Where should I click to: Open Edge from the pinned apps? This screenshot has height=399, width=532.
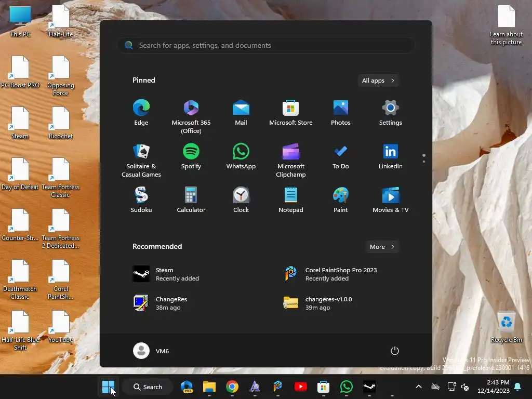(x=141, y=113)
